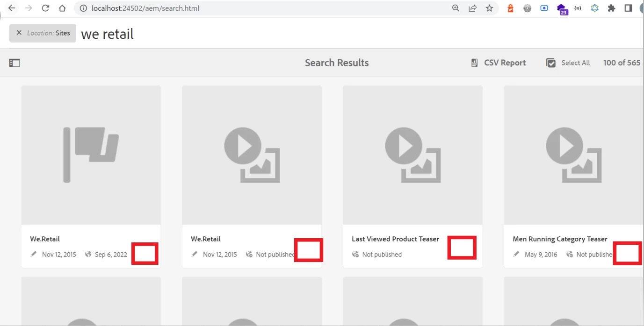The image size is (644, 326).
Task: Remove the Location: Sites filter tag
Action: [19, 33]
